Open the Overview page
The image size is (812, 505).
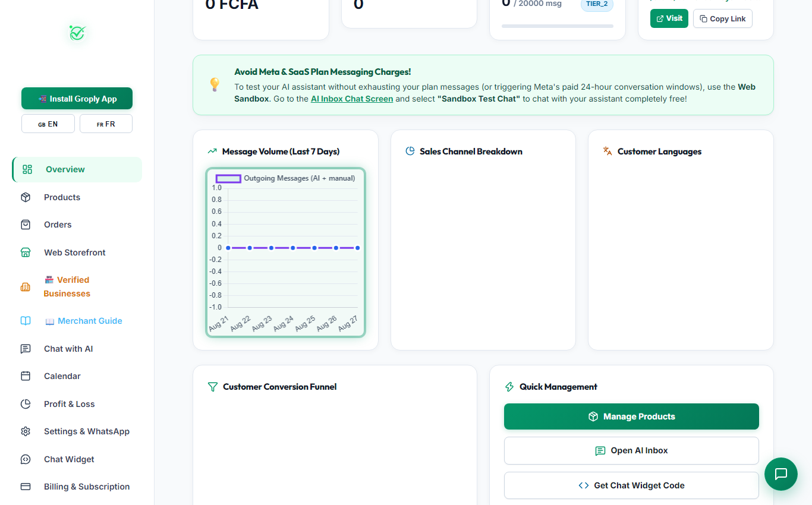tap(77, 169)
